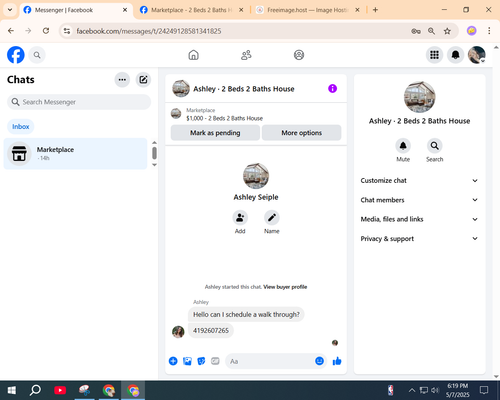Open the tab search dropdown arrow
This screenshot has width=500, height=400.
(10, 10)
